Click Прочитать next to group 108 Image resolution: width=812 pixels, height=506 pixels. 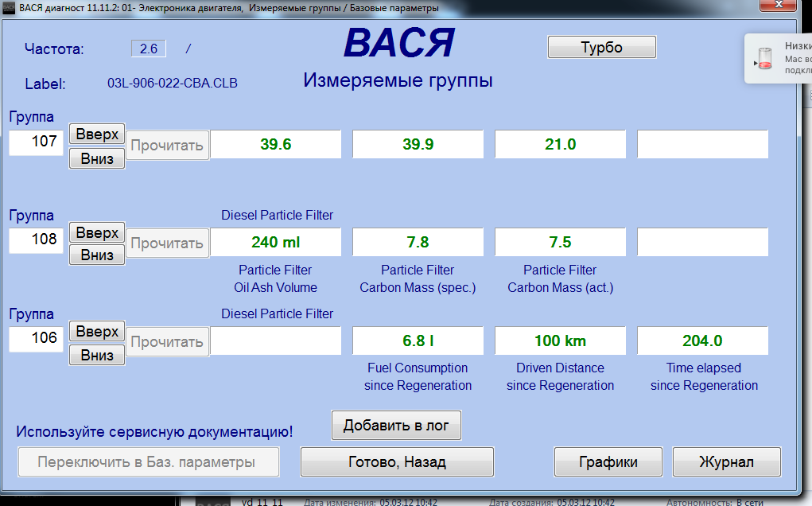tap(167, 243)
